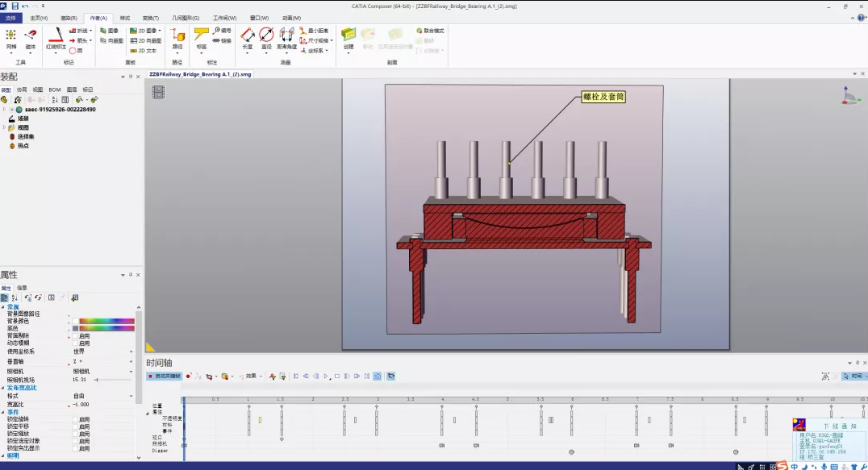The image size is (868, 470).
Task: Choose the 红线标注 redline markup tool
Action: point(56,40)
